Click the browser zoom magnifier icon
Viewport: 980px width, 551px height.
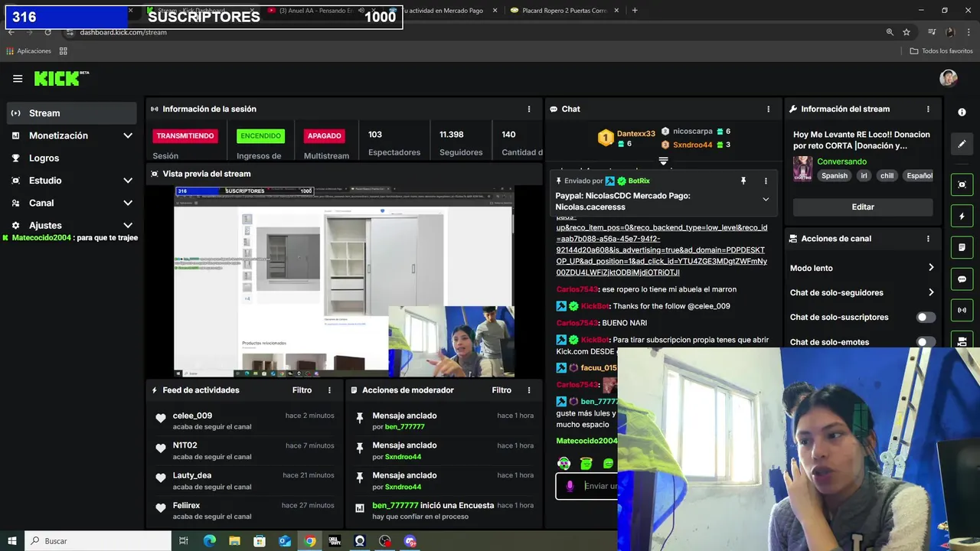click(890, 32)
